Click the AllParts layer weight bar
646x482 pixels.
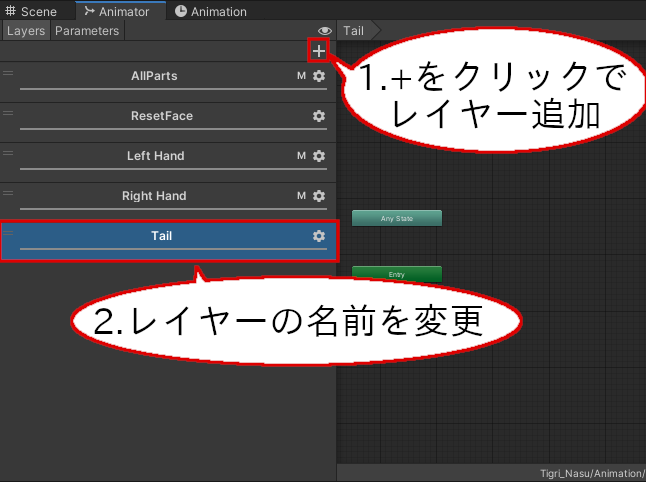point(173,89)
